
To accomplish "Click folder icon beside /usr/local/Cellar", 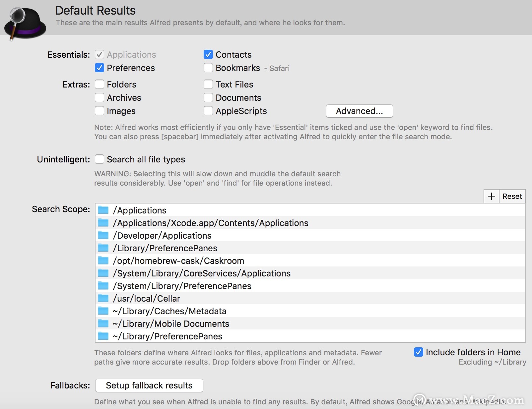I will (x=103, y=298).
